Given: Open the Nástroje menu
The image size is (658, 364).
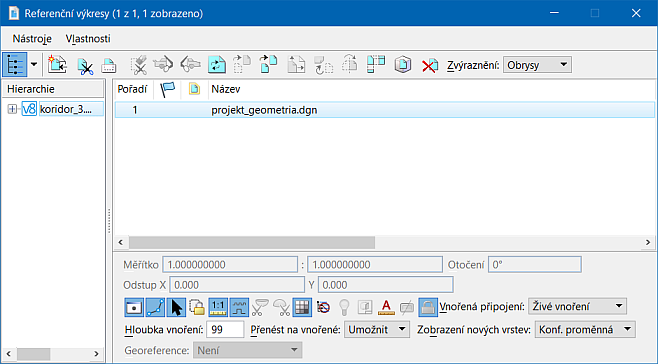Looking at the screenshot, I should click(x=32, y=39).
